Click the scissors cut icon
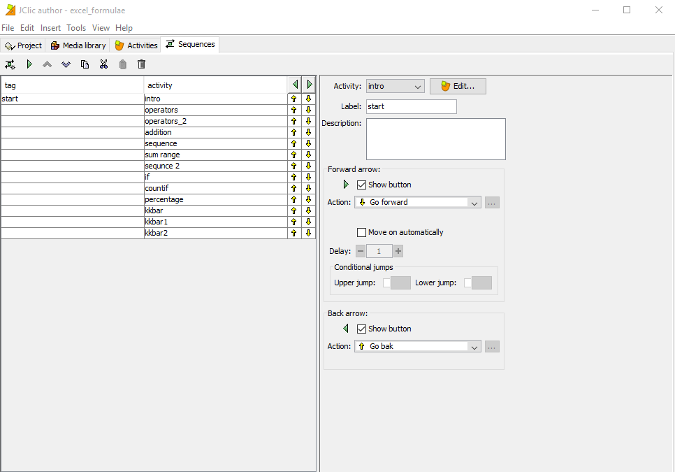The image size is (675, 472). (x=103, y=64)
